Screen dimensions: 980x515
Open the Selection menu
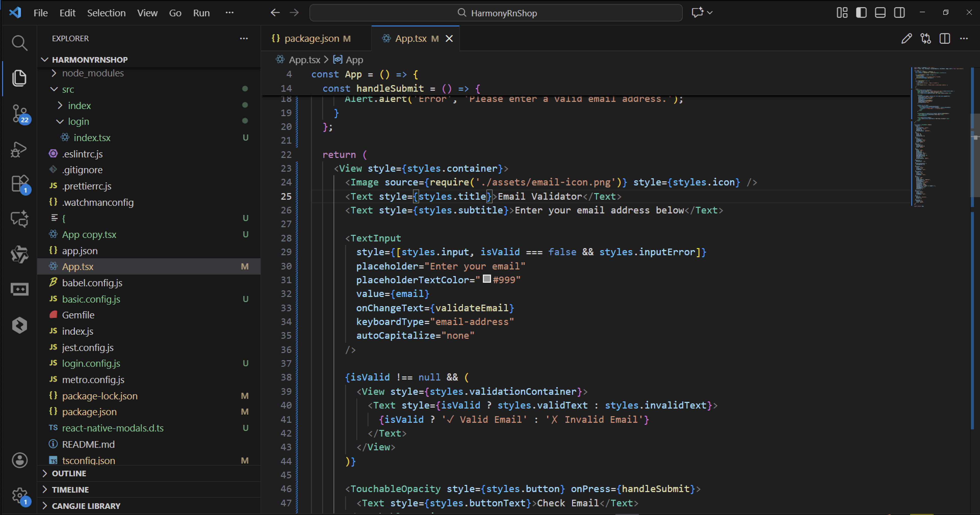click(x=106, y=13)
